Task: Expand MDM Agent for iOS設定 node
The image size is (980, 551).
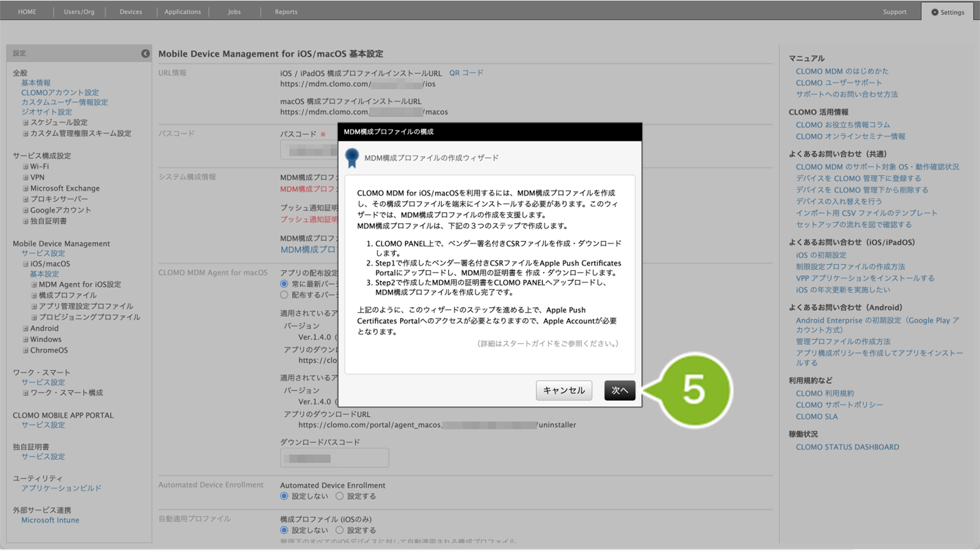Action: [34, 285]
